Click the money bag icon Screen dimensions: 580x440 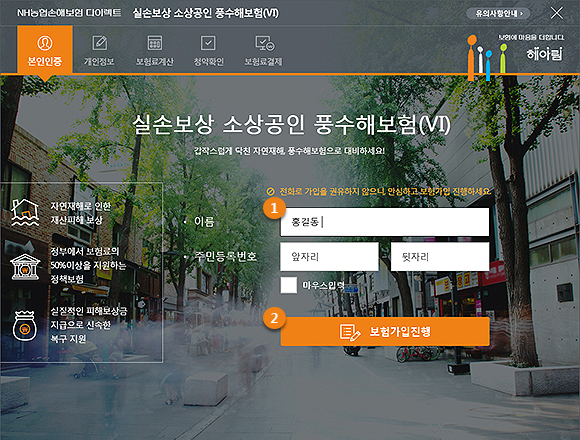point(25,325)
